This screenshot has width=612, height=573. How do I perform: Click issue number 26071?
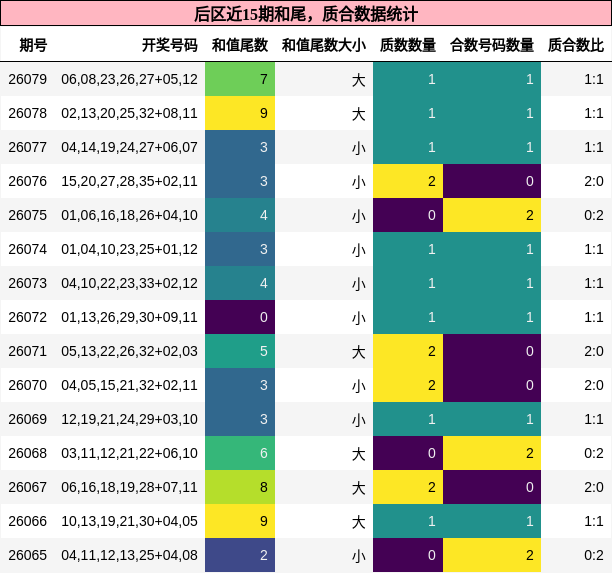(27, 351)
